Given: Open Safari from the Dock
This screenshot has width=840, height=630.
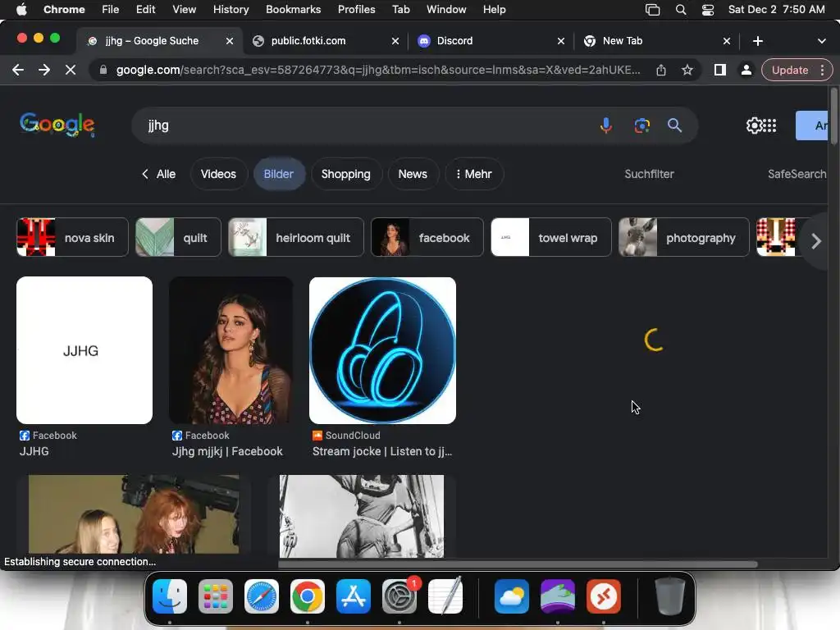Looking at the screenshot, I should click(262, 596).
